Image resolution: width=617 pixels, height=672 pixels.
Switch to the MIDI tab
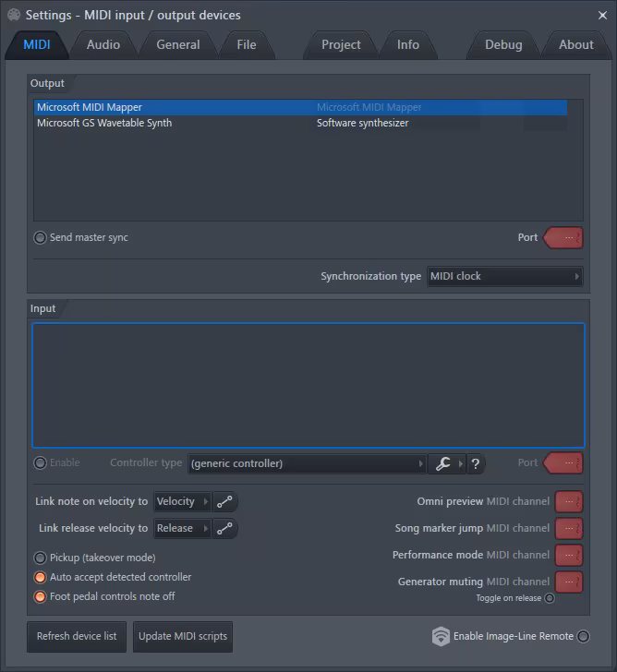coord(37,45)
